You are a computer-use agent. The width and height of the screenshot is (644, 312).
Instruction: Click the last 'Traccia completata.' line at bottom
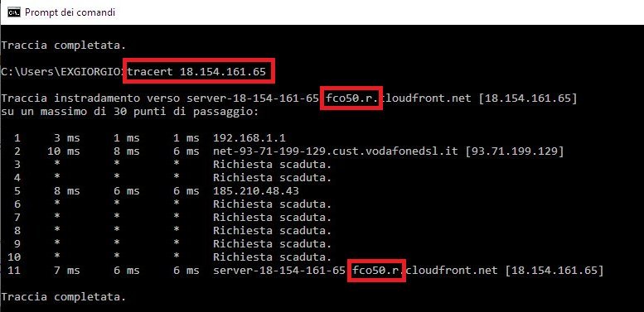(63, 297)
